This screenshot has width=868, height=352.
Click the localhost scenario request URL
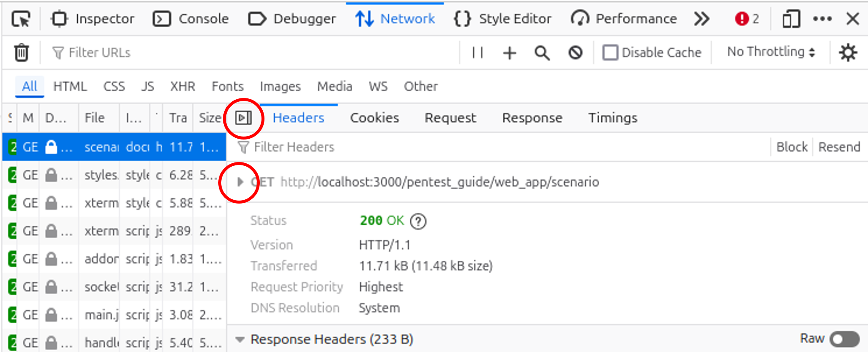tap(440, 182)
